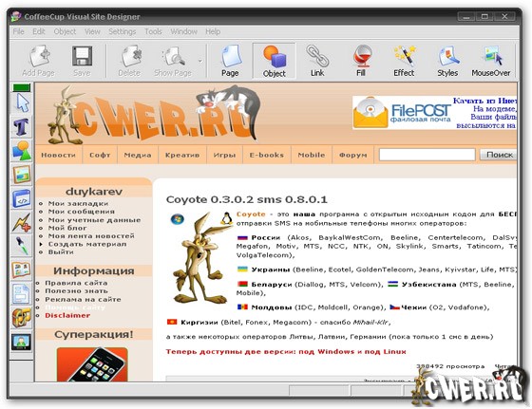Screen dimensions: 532x409
Task: Open the Help menu
Action: pyautogui.click(x=213, y=31)
